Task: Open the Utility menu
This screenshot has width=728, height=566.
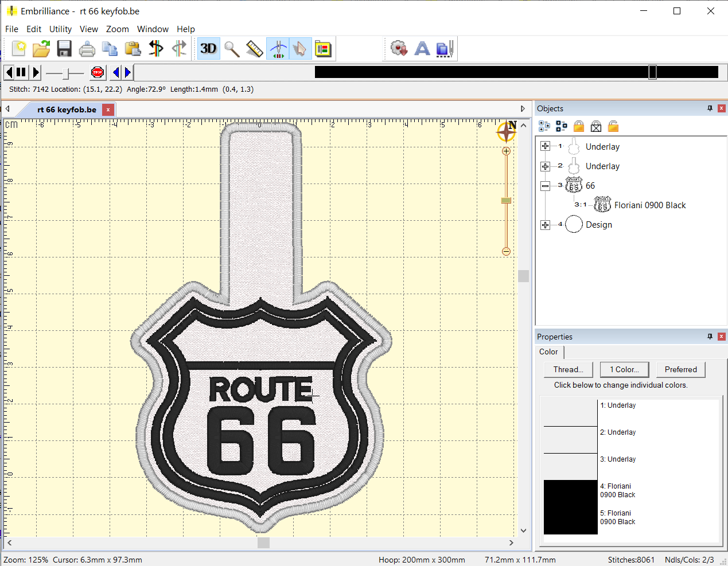Action: tap(60, 29)
